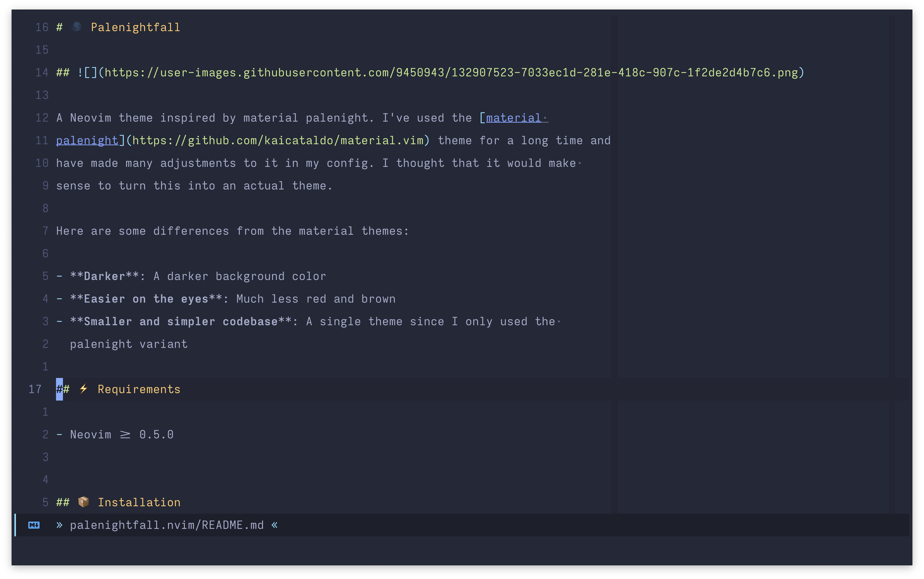The width and height of the screenshot is (924, 579).
Task: Click the package emoji before Installation
Action: click(x=84, y=502)
